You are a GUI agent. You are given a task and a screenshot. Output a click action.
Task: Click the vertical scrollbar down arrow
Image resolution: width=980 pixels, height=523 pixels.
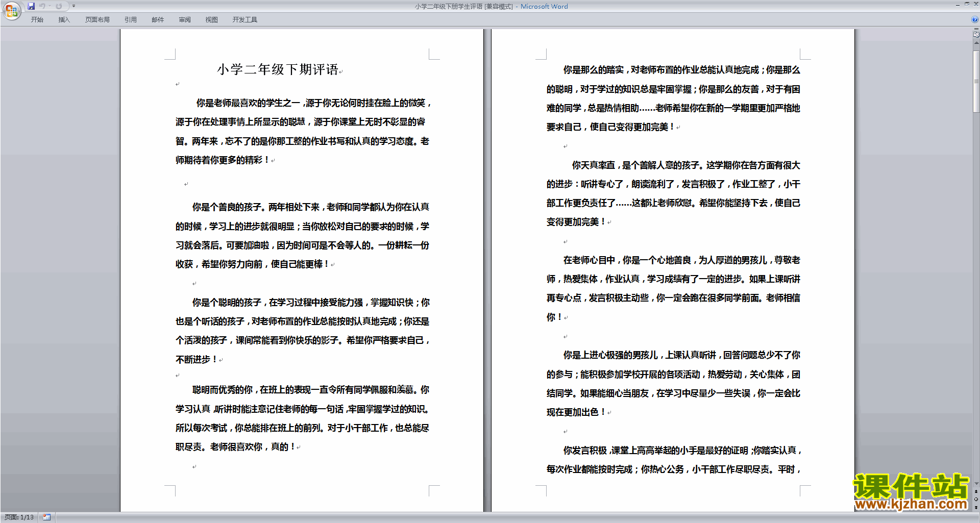pyautogui.click(x=976, y=484)
